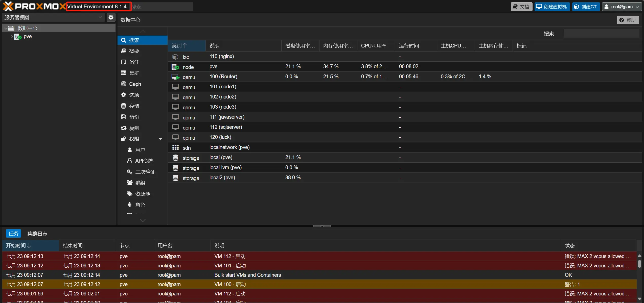Expand the pve node in tree
Viewport: 644px width, 303px height.
pyautogui.click(x=12, y=37)
